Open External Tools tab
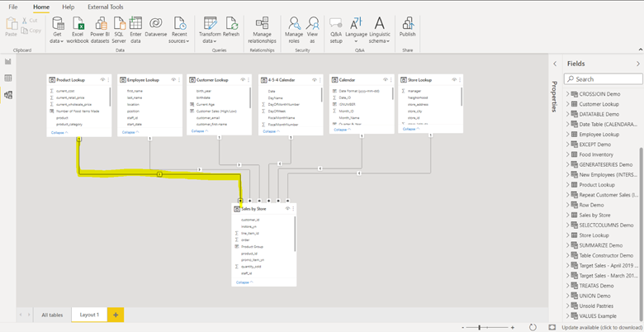This screenshot has width=644, height=332. click(x=106, y=7)
